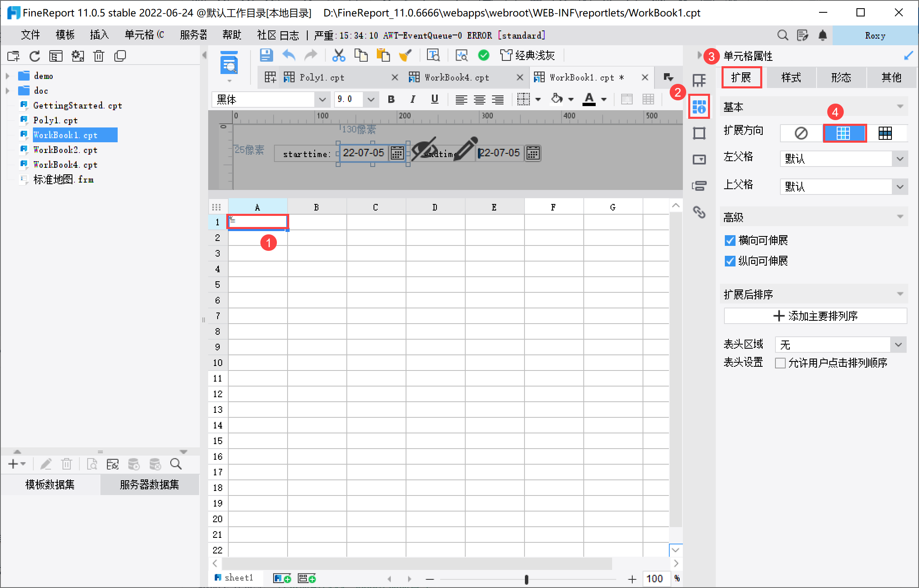
Task: Expand the demo folder tree node
Action: (7, 76)
